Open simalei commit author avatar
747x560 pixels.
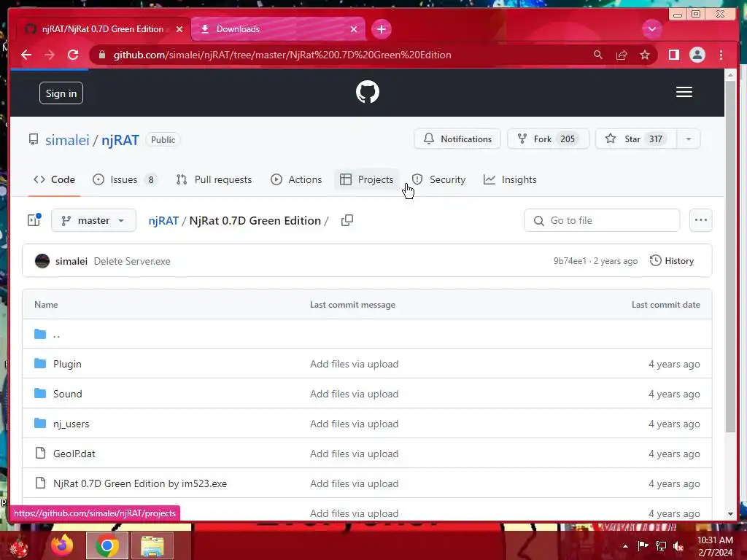point(42,261)
